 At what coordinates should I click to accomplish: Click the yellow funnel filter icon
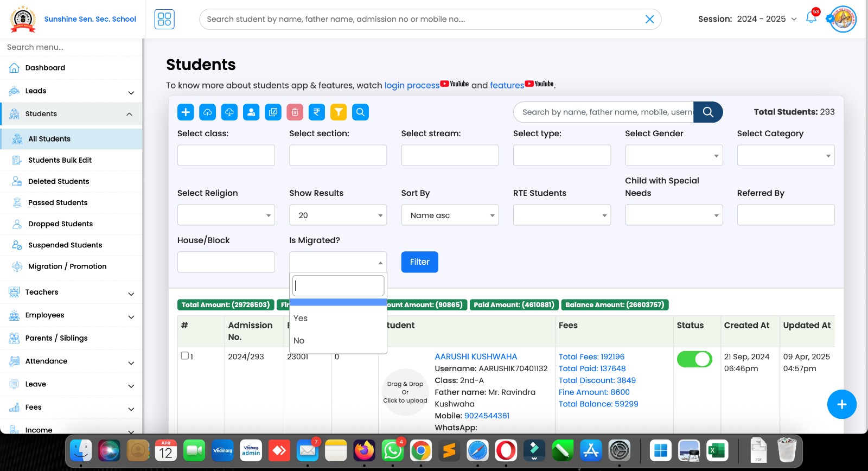339,112
